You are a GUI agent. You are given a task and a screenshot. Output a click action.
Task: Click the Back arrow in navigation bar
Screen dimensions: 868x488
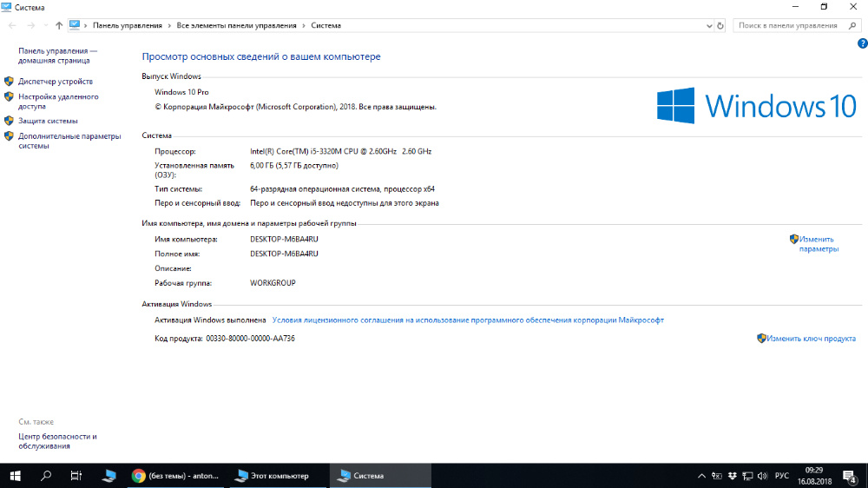[x=13, y=26]
